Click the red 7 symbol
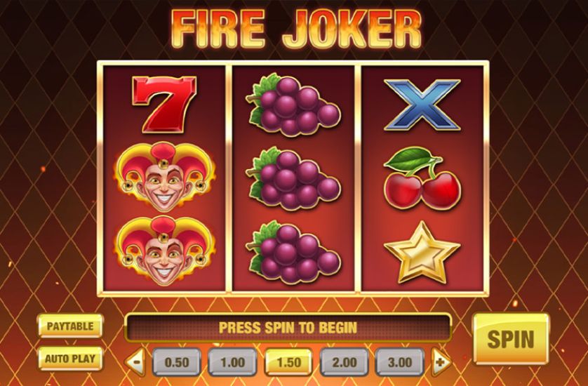This screenshot has width=588, height=386. [x=164, y=105]
